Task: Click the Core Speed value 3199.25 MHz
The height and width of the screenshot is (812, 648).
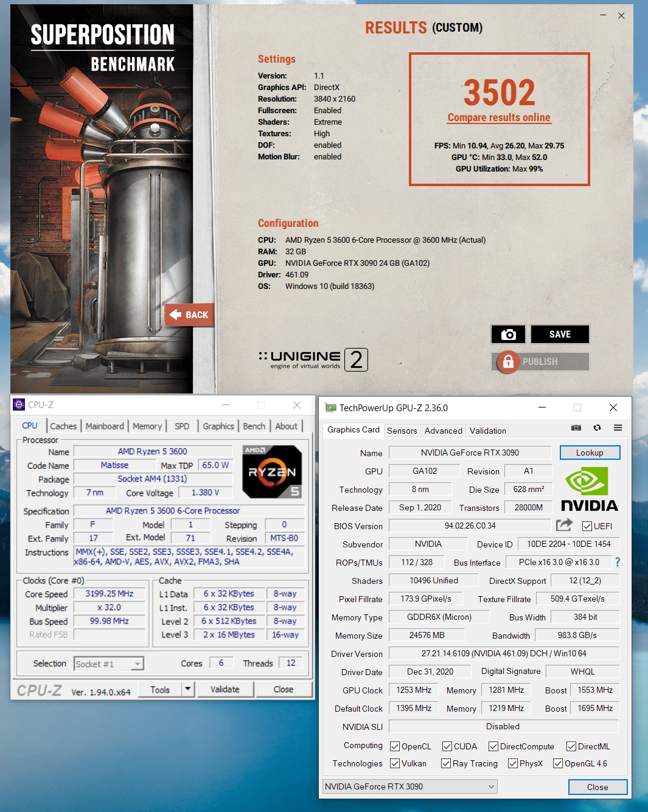Action: (x=110, y=594)
